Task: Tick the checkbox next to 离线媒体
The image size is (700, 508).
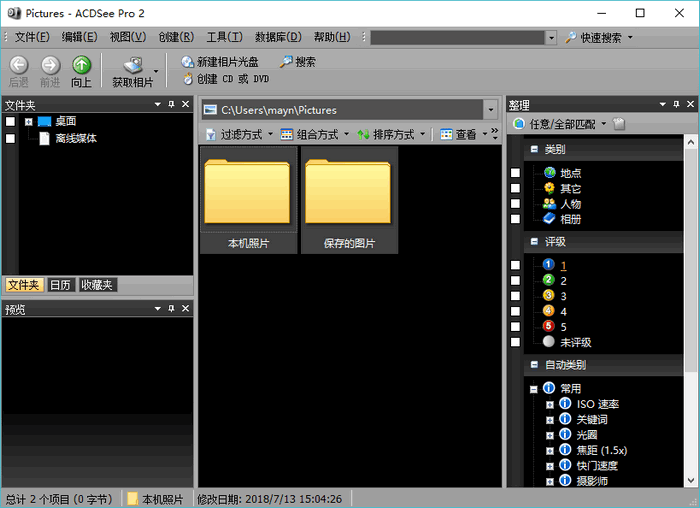Action: (x=10, y=138)
